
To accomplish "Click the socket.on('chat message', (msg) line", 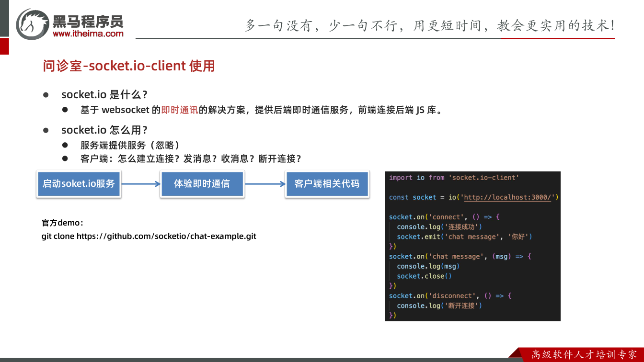I will 460,257.
